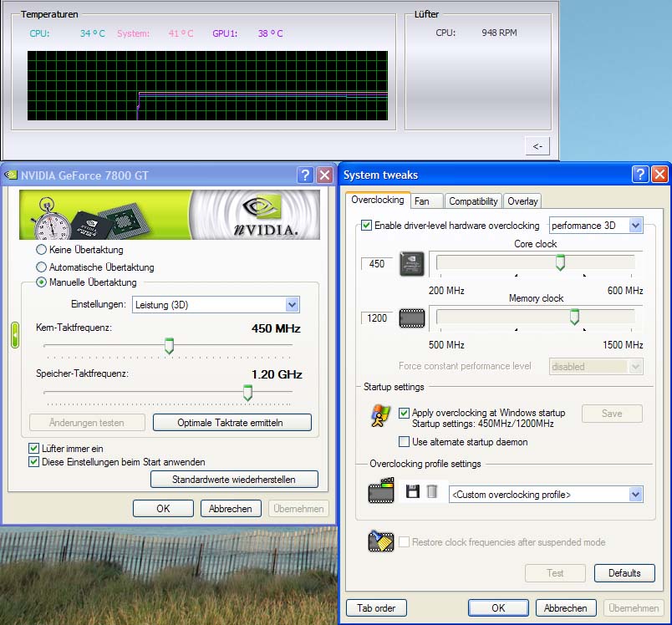Click Standardwerte wiederherstellen button
The width and height of the screenshot is (672, 625).
(x=234, y=480)
